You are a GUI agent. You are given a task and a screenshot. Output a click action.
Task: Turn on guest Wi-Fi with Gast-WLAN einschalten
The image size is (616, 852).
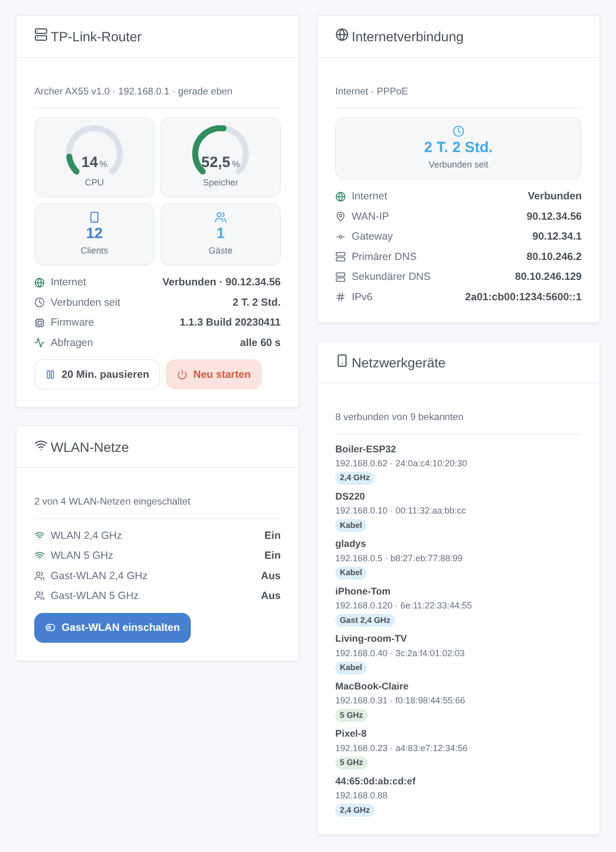[x=112, y=628]
